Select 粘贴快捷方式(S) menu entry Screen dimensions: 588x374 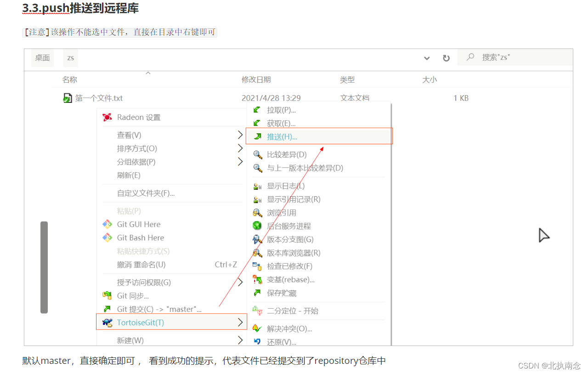[143, 251]
